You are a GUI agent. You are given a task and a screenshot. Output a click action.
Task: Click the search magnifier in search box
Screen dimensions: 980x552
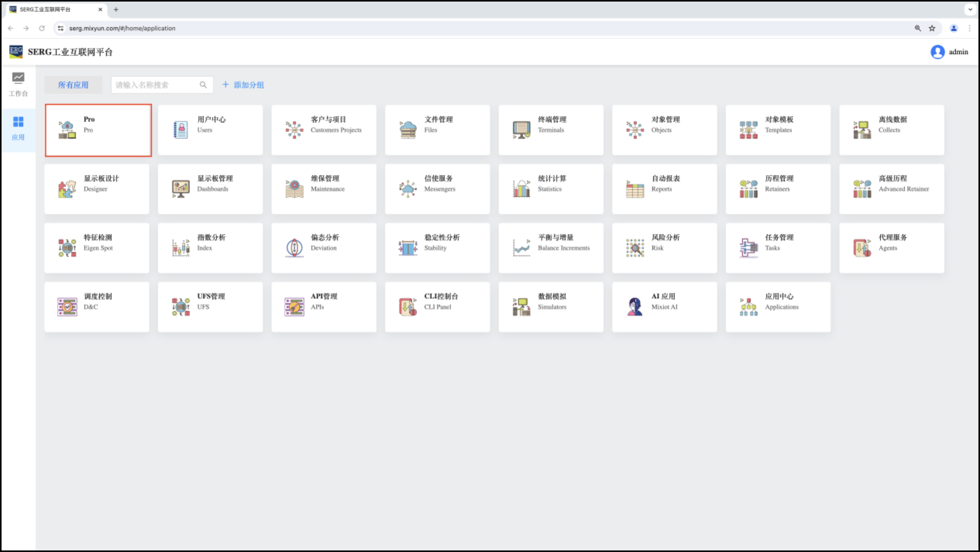(203, 85)
